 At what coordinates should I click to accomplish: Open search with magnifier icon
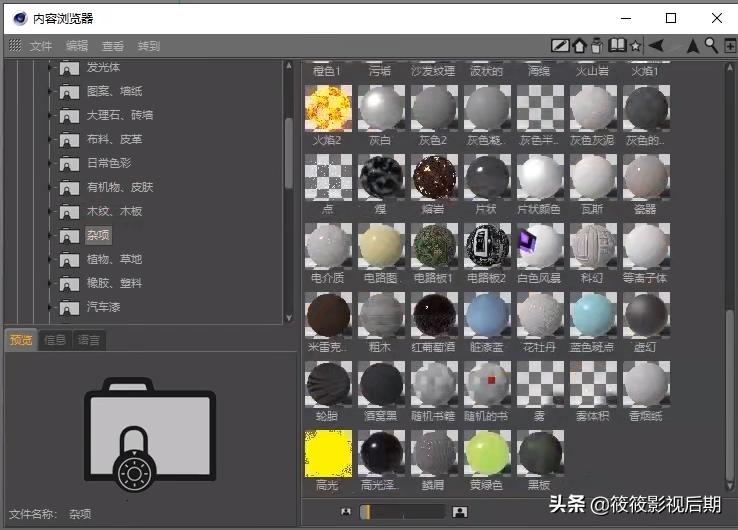[x=711, y=46]
